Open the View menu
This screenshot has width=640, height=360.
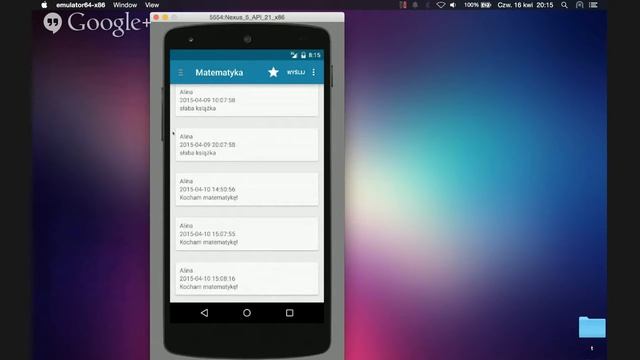pyautogui.click(x=152, y=5)
